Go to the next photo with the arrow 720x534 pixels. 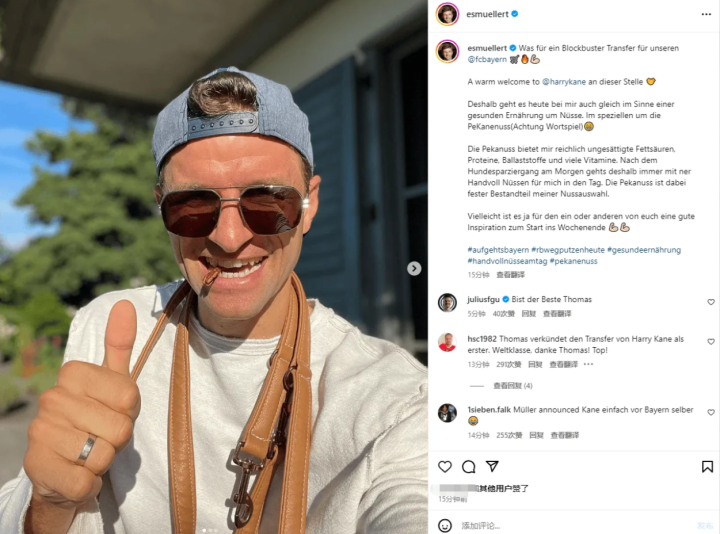[414, 268]
